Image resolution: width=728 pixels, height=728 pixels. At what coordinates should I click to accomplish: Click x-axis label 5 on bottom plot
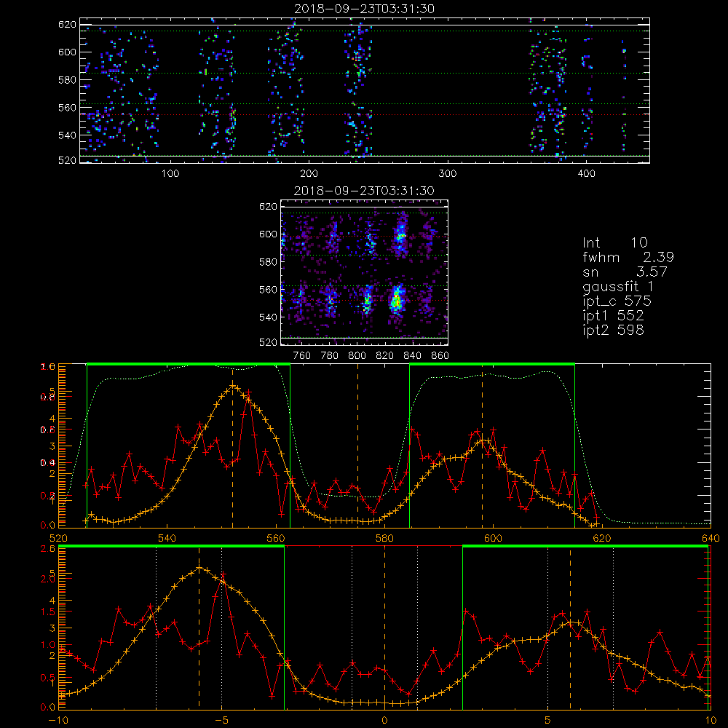[547, 720]
